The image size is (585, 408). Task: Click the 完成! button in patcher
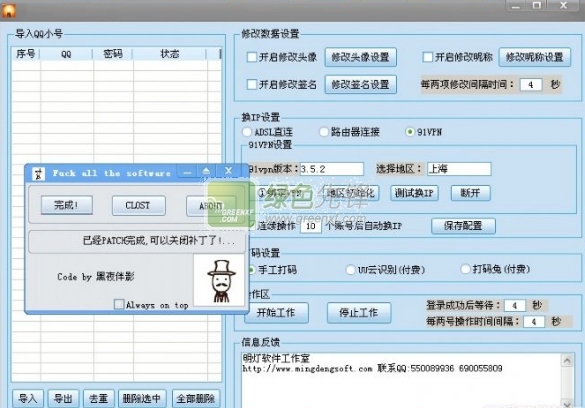[x=66, y=205]
